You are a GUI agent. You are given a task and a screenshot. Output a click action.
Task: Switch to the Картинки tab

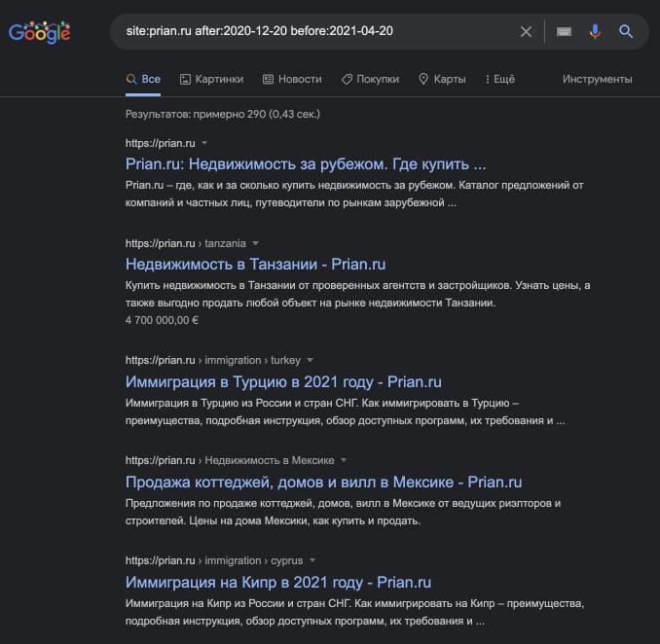click(x=211, y=79)
